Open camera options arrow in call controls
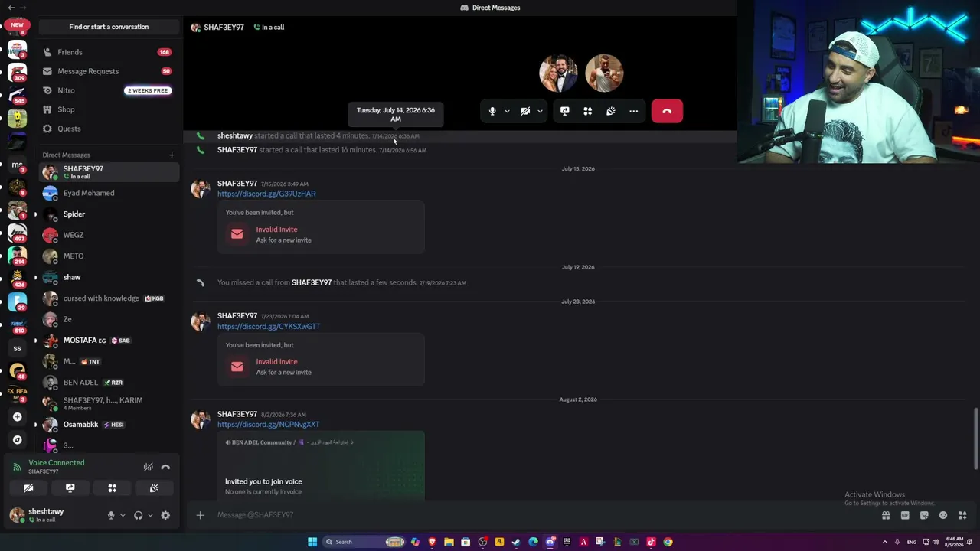 (x=540, y=112)
